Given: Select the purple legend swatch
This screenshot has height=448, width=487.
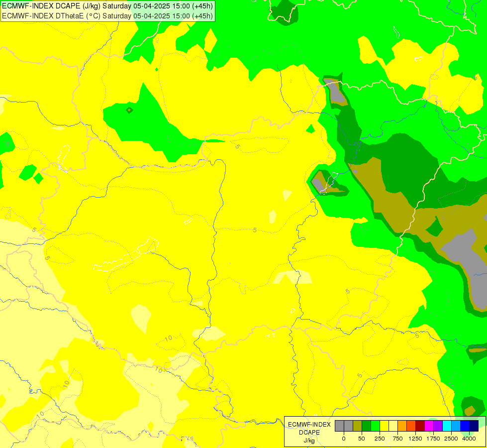Looking at the screenshot, I should [438, 426].
